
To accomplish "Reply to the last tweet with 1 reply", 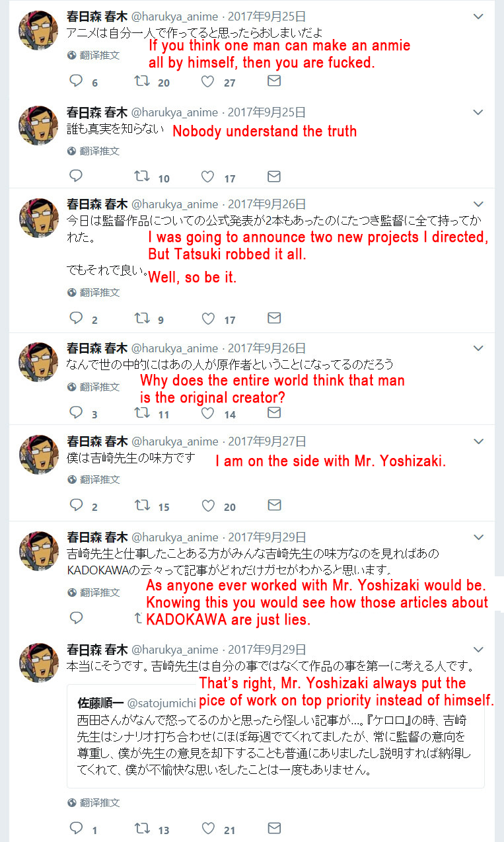I will pyautogui.click(x=76, y=829).
